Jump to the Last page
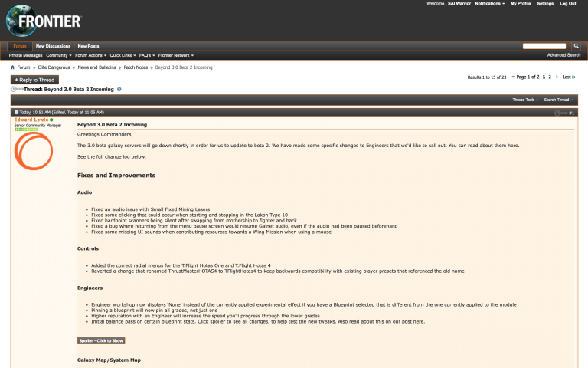The height and width of the screenshot is (368, 588). [569, 77]
